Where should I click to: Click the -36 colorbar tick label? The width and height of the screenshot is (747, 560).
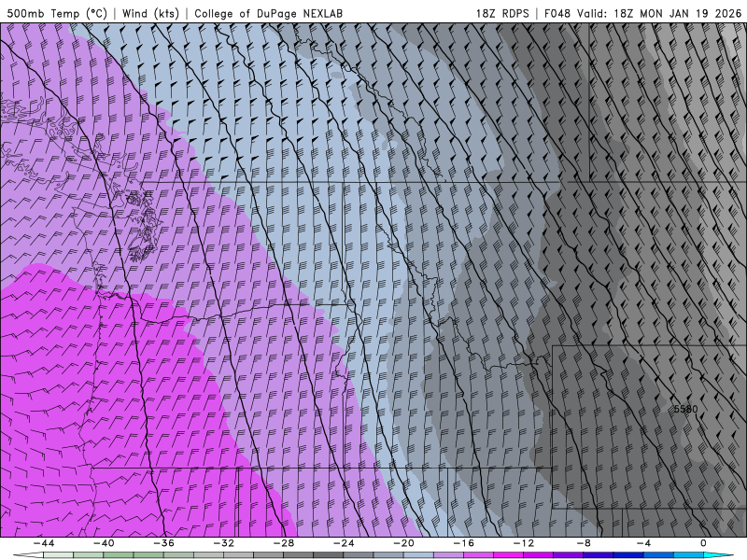(x=163, y=543)
